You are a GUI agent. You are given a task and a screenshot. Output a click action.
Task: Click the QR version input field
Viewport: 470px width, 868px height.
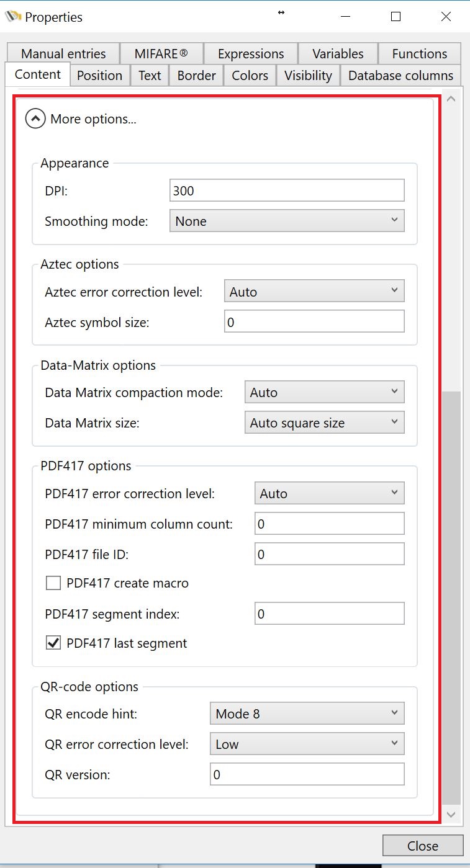click(x=307, y=774)
